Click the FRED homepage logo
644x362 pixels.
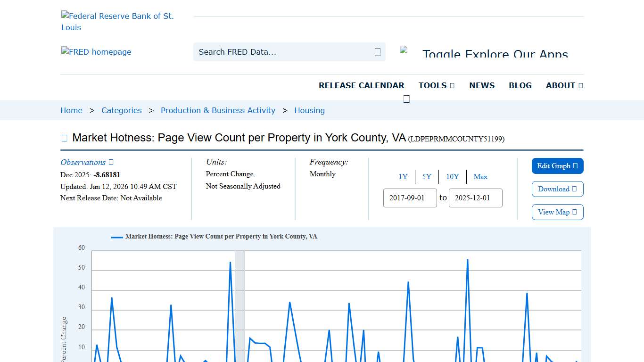pyautogui.click(x=96, y=52)
